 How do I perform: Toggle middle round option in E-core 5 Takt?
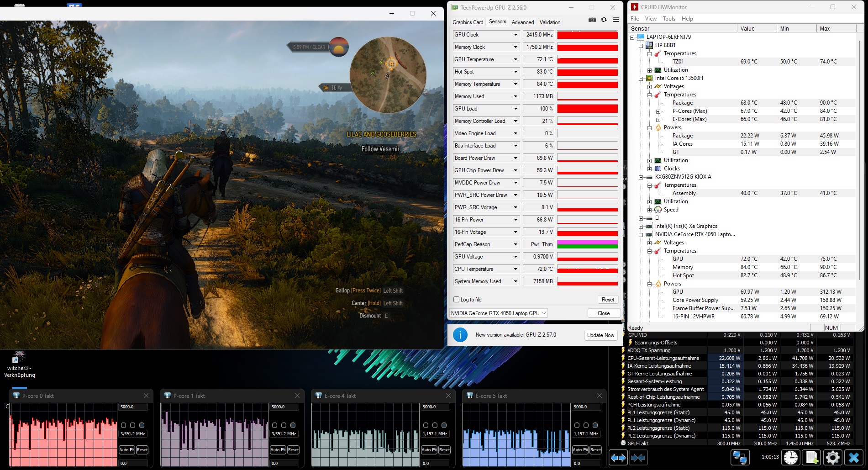tap(586, 425)
